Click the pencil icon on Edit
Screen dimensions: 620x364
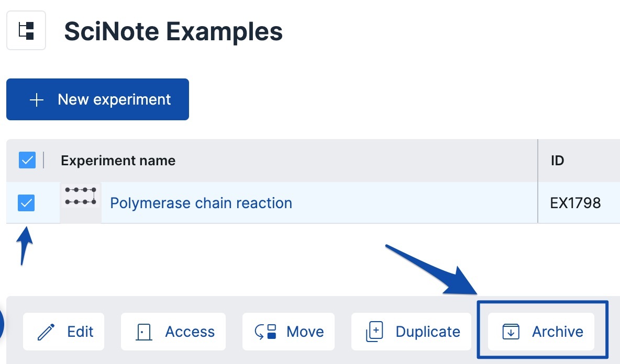coord(46,332)
